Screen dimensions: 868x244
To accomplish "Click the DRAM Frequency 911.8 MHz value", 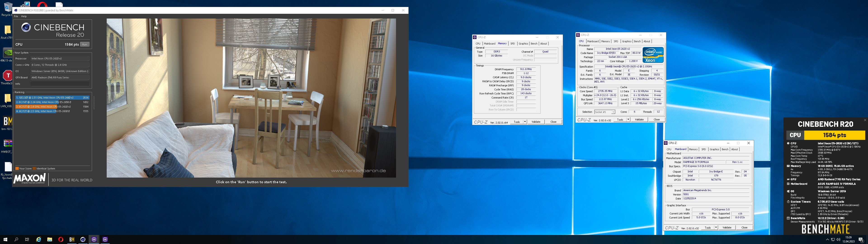I will click(x=526, y=69).
